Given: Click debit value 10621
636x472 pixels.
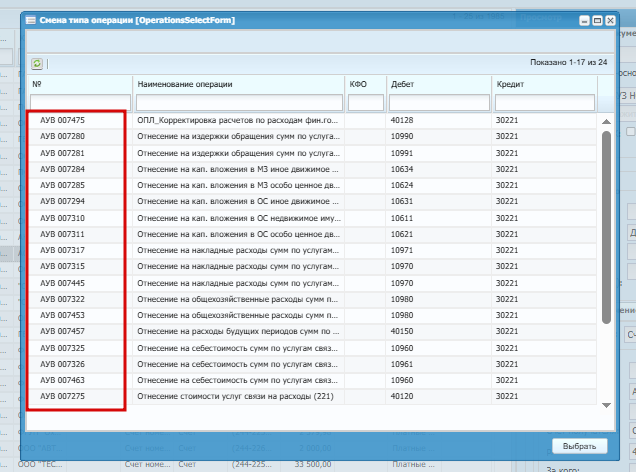Looking at the screenshot, I should (x=402, y=234).
